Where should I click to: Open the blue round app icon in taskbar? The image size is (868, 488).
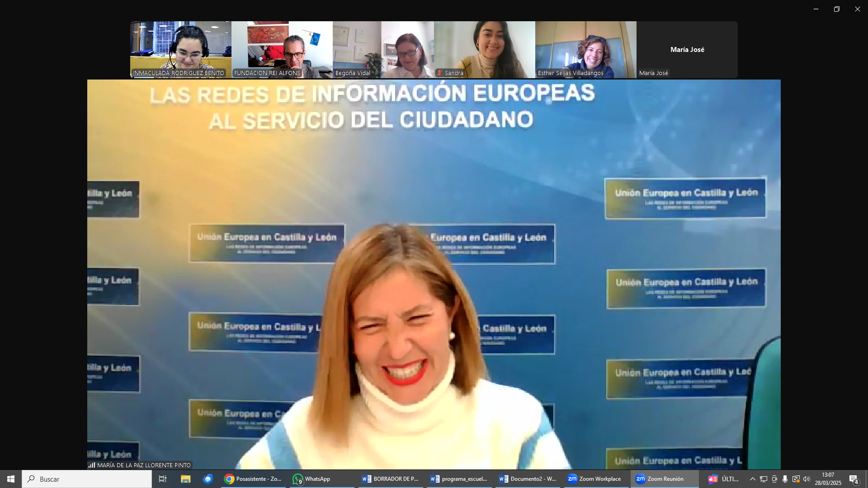208,479
